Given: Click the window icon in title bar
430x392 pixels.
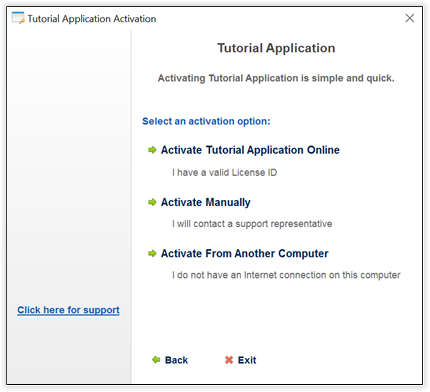Looking at the screenshot, I should 18,18.
